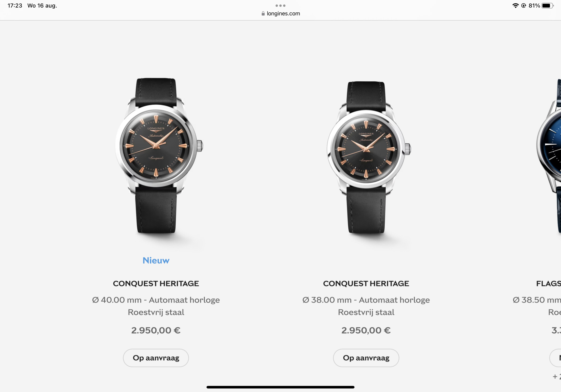Open the partially visible blue Flagship watch image

pyautogui.click(x=549, y=157)
